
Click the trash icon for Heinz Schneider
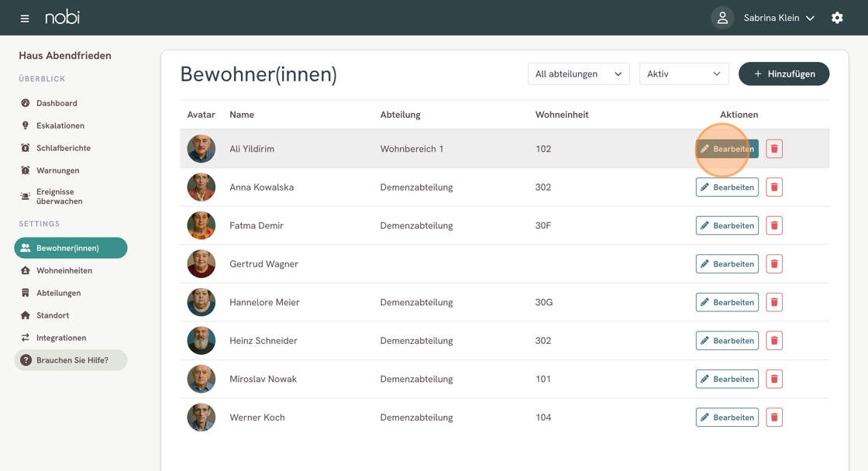tap(774, 340)
